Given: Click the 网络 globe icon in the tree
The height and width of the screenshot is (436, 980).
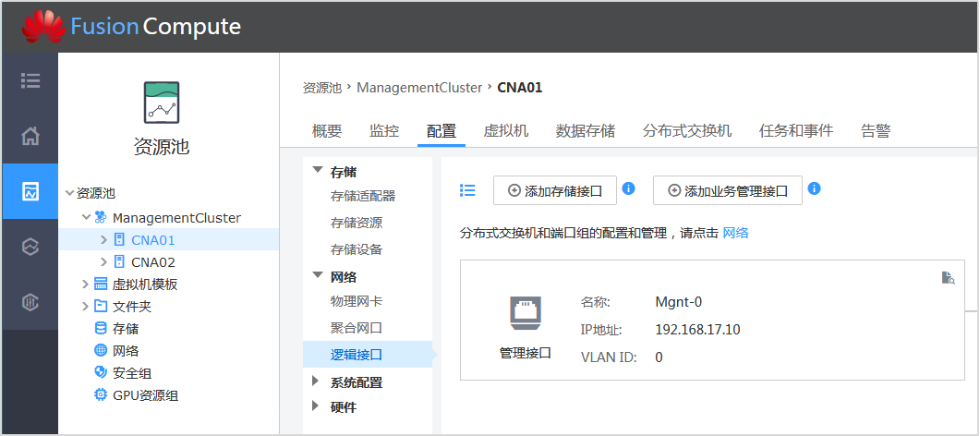Looking at the screenshot, I should coord(100,350).
